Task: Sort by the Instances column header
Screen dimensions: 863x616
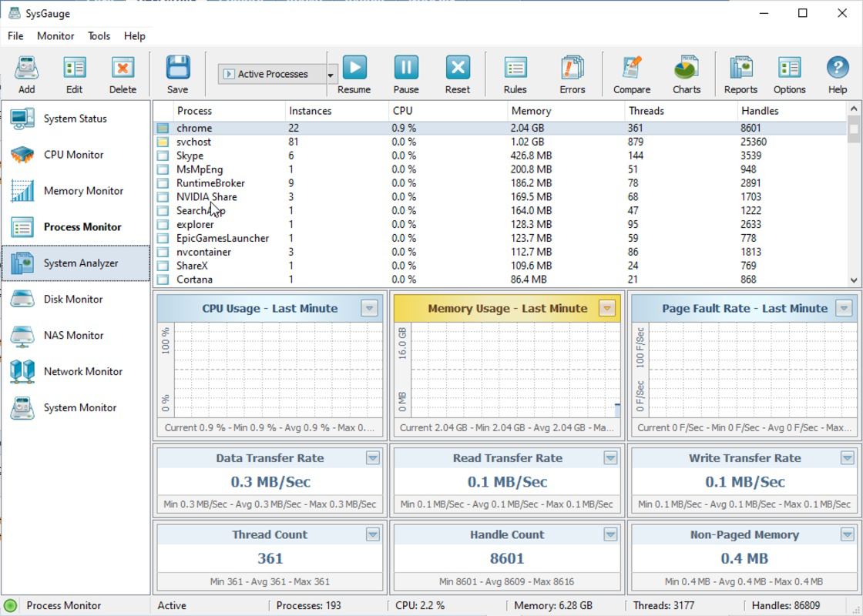Action: coord(337,111)
